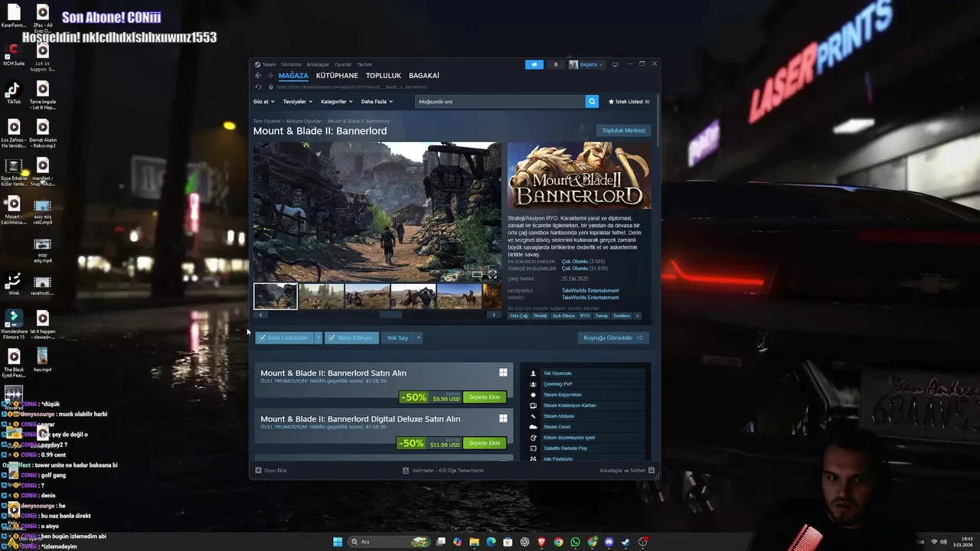Click the Mağazada ara search field

(x=501, y=101)
